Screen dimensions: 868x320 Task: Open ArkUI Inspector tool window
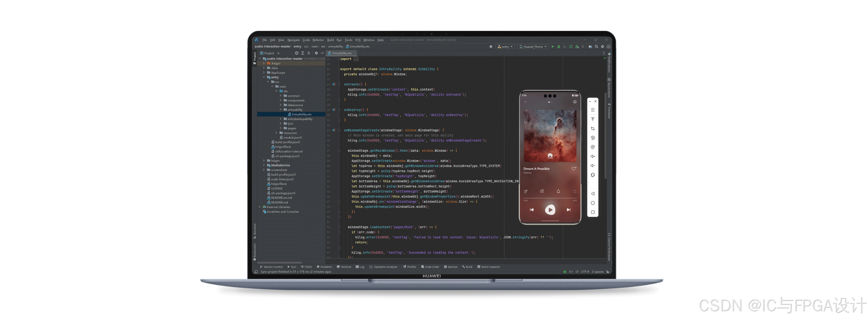coord(489,267)
